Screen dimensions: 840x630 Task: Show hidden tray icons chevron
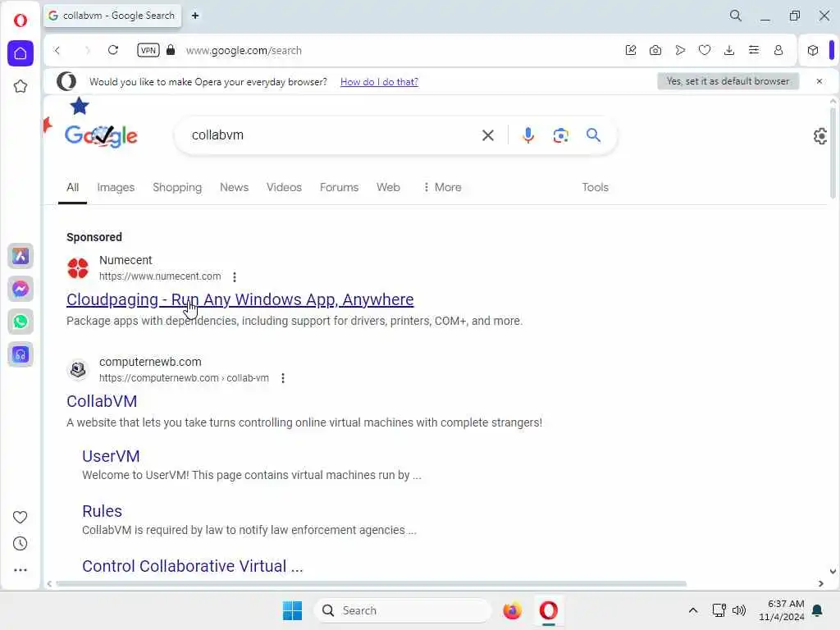coord(692,610)
